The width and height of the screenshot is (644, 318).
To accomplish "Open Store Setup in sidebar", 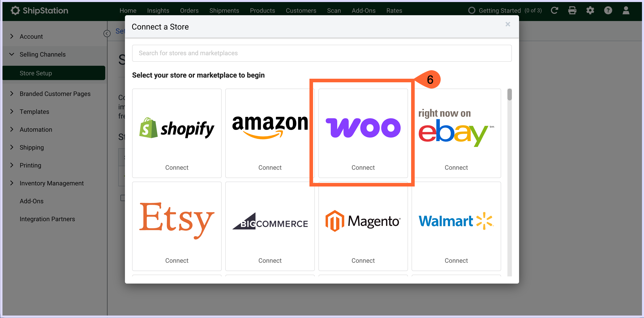I will point(54,73).
